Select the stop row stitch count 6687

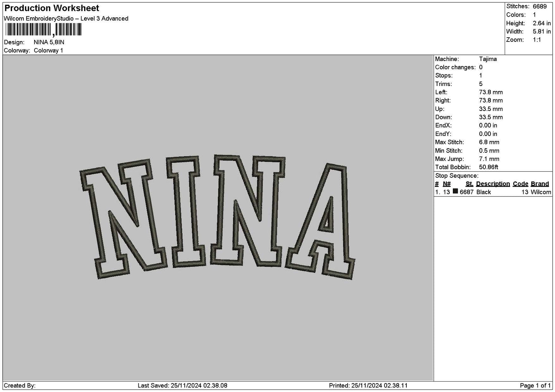(x=467, y=192)
